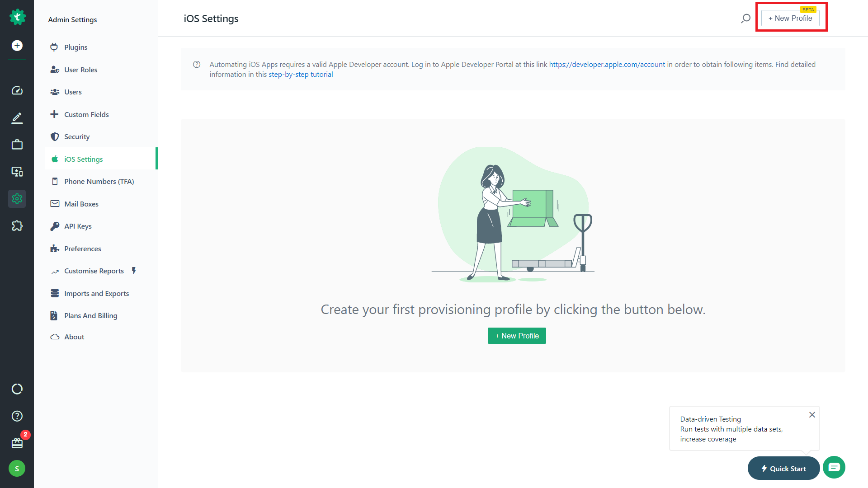The image size is (868, 488).
Task: Open the gift notifications icon with badge
Action: [x=17, y=443]
